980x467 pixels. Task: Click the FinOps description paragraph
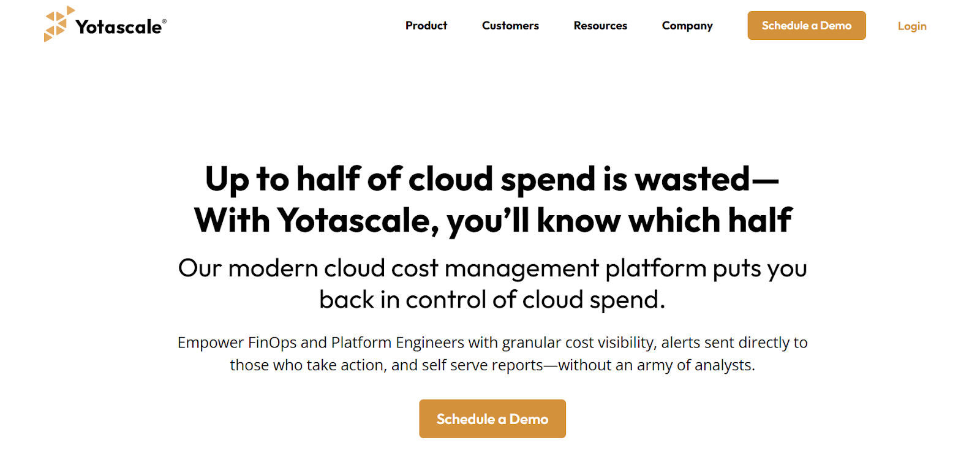pyautogui.click(x=492, y=354)
